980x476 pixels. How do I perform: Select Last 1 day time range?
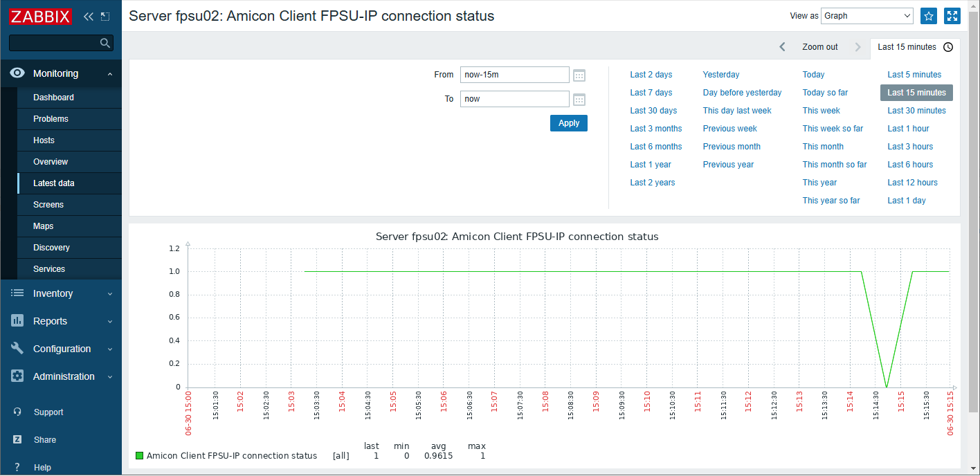(907, 201)
